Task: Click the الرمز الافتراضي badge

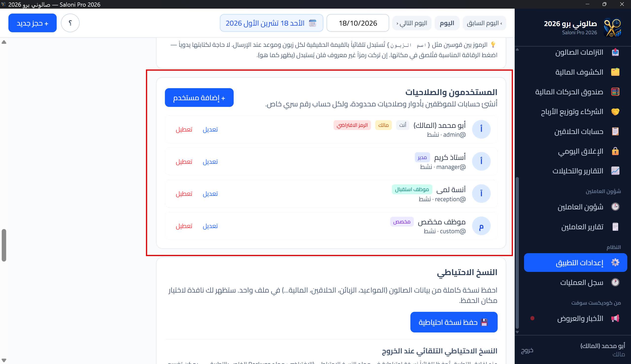Action: tap(352, 125)
